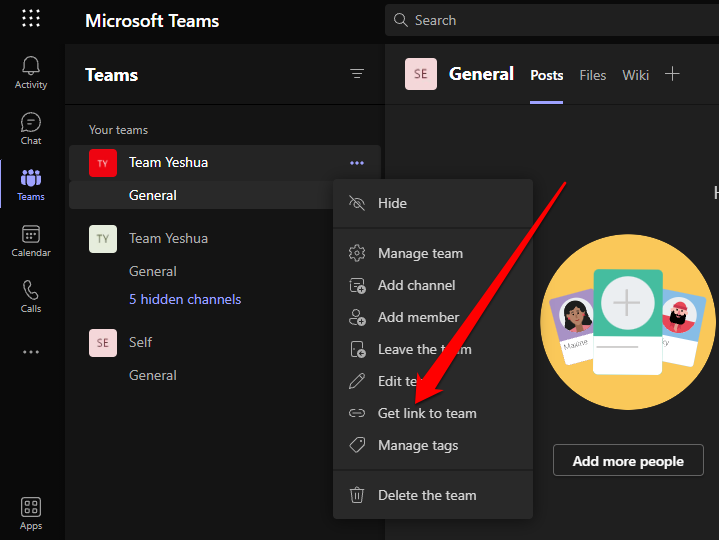This screenshot has width=719, height=540.
Task: Choose Manage team from the menu
Action: click(x=420, y=253)
